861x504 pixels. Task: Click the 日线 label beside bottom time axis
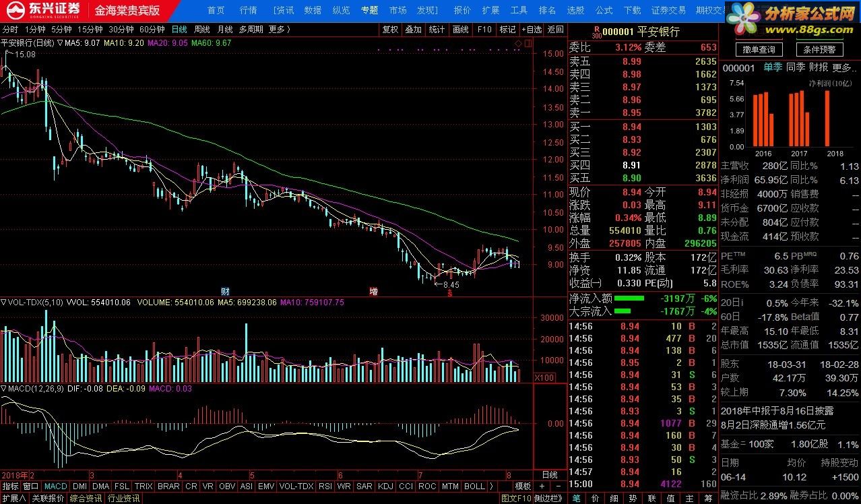(550, 474)
